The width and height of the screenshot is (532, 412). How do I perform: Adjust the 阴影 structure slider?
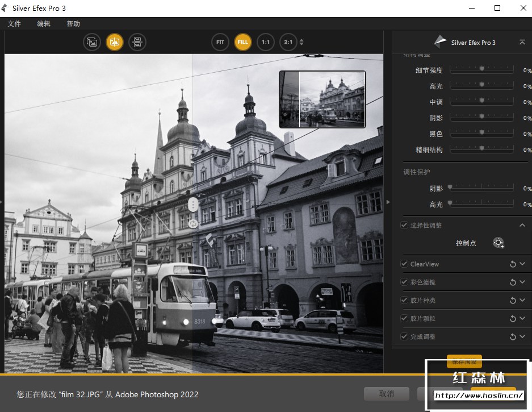click(x=481, y=117)
